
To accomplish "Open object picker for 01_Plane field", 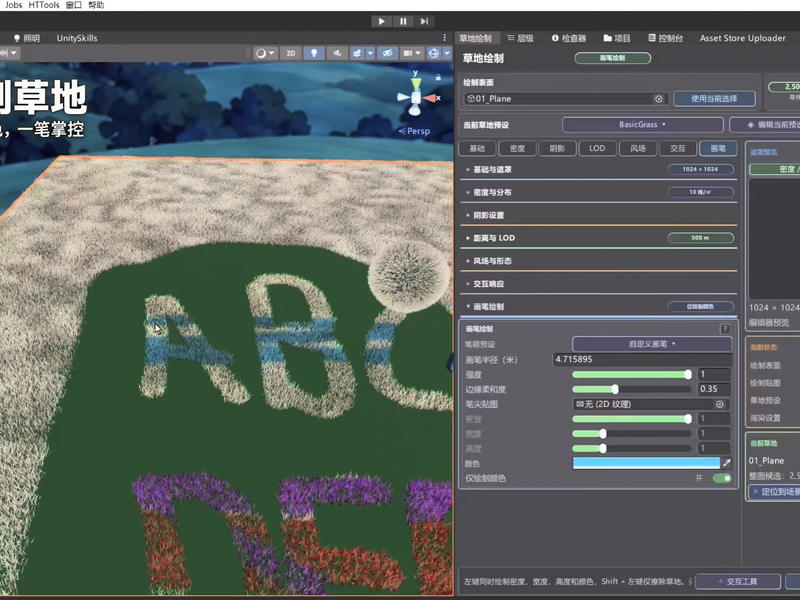I will [x=659, y=99].
